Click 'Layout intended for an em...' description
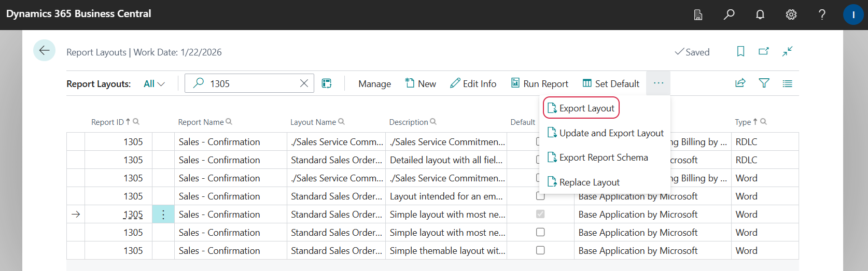Screen dimensions: 868x271 [x=446, y=196]
